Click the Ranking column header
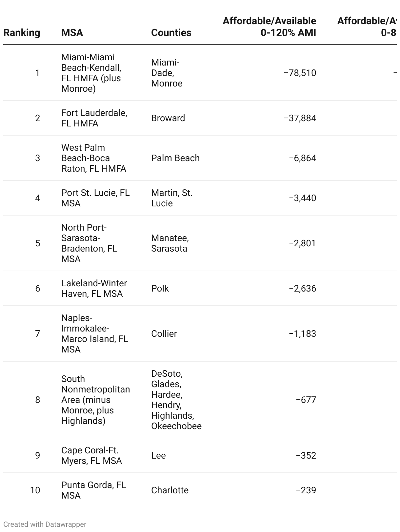This screenshot has width=400, height=532. (22, 33)
